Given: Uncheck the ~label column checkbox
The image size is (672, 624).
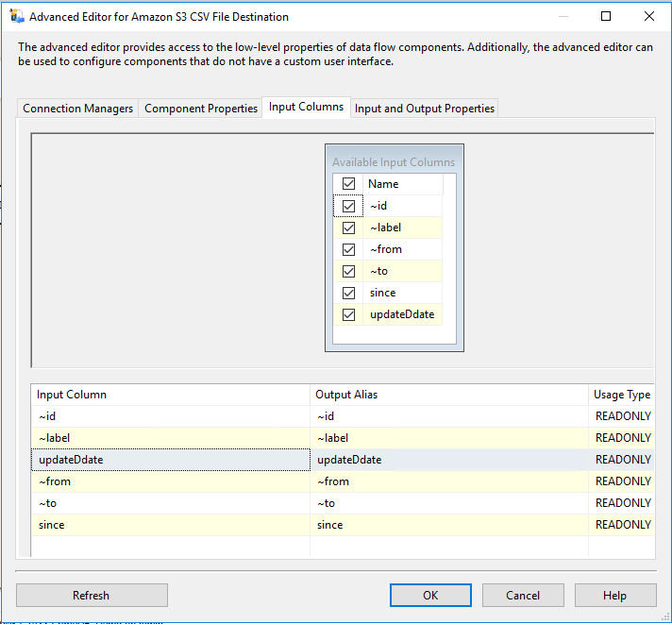Looking at the screenshot, I should (x=348, y=228).
